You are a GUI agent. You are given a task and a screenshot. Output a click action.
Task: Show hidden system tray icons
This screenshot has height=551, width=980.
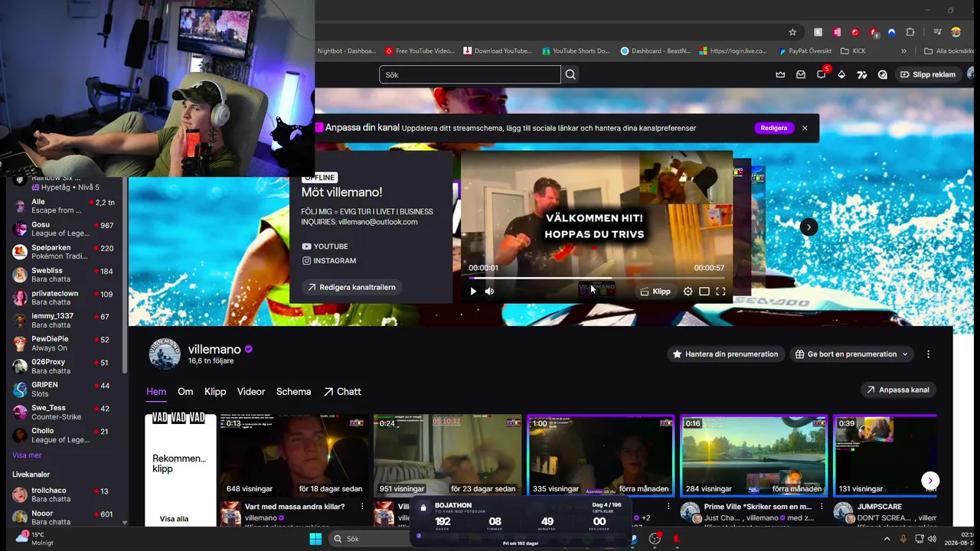point(887,539)
